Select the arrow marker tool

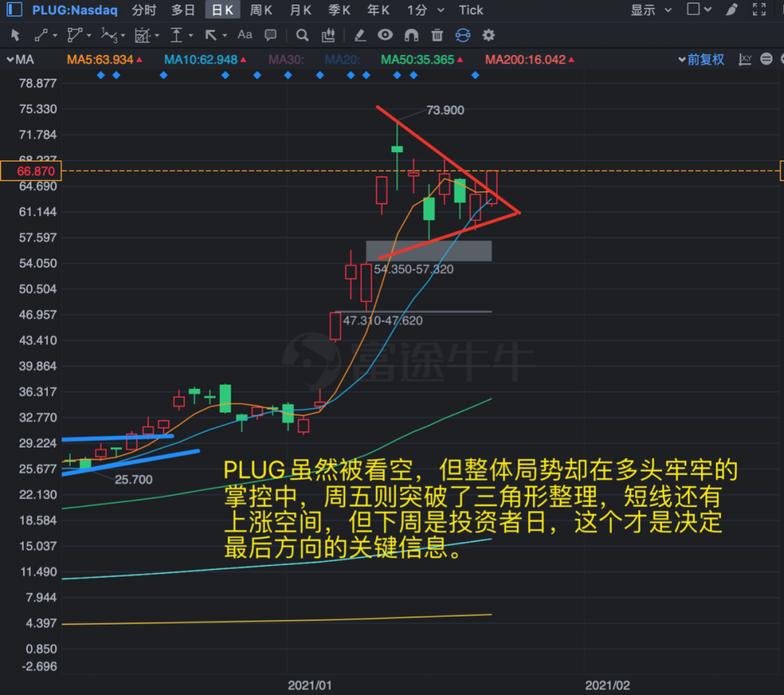[x=211, y=35]
